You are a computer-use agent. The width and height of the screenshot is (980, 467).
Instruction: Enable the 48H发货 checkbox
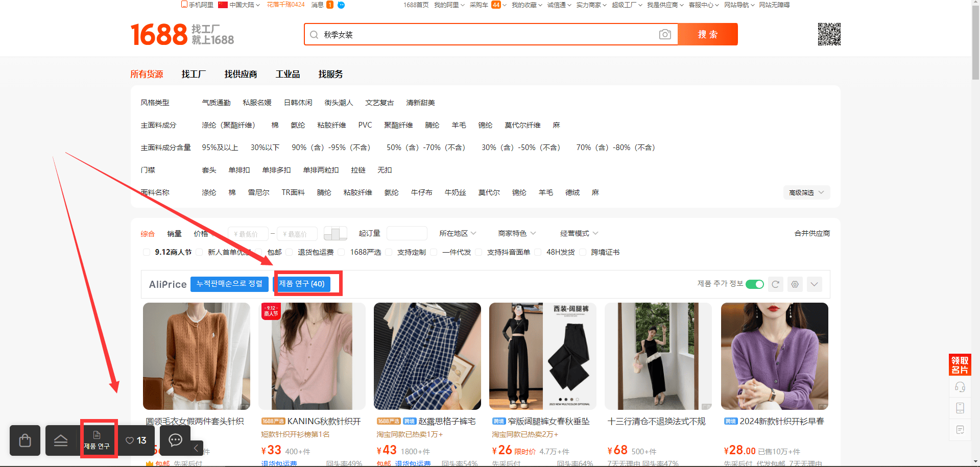pyautogui.click(x=538, y=252)
